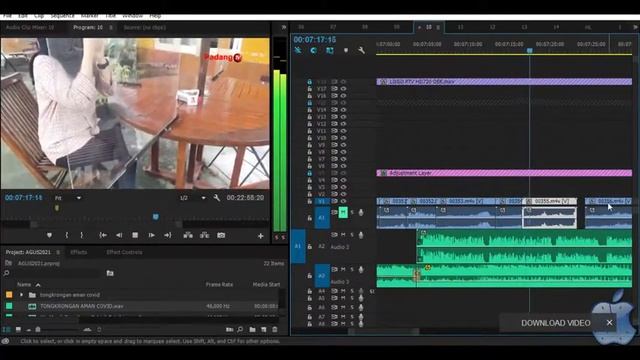640x360 pixels.
Task: Expand the tongkrongan aman covid bin
Action: pos(22,295)
